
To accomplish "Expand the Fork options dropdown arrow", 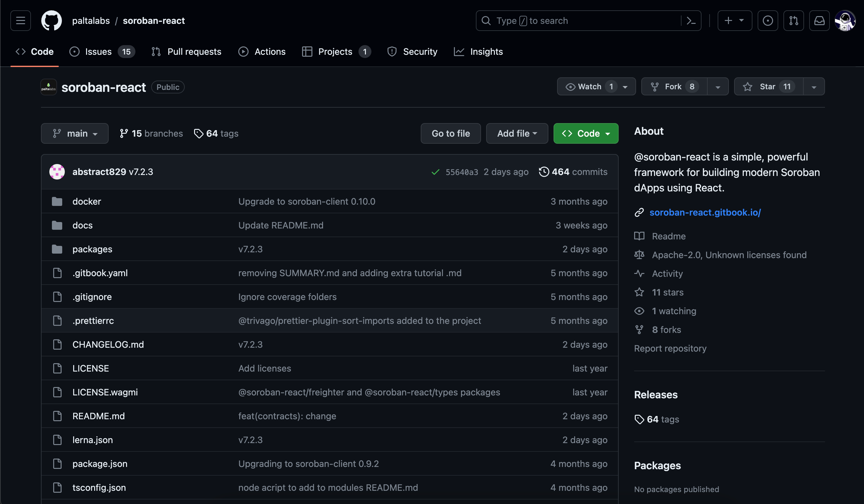I will tap(718, 87).
